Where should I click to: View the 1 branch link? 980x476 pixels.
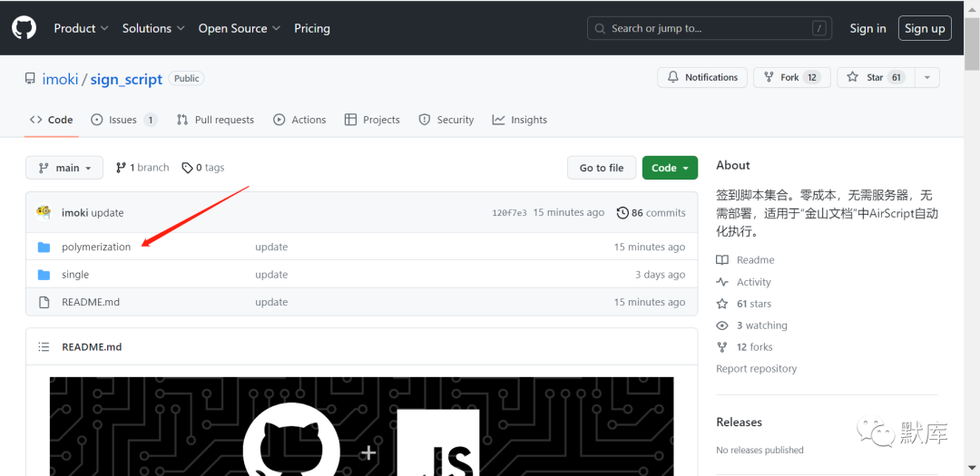coord(142,168)
